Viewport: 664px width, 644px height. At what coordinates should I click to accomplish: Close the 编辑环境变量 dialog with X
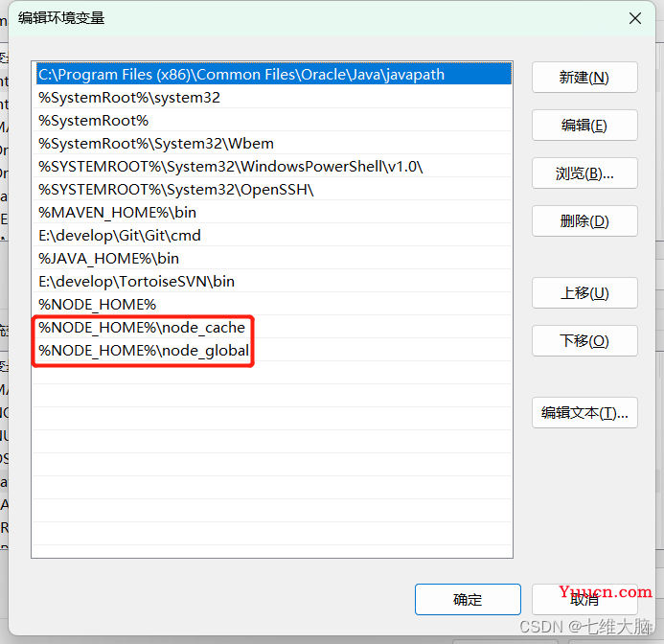click(635, 18)
